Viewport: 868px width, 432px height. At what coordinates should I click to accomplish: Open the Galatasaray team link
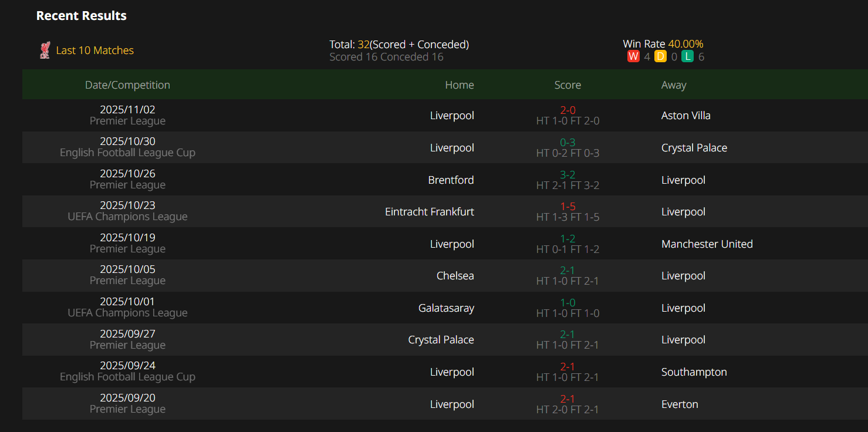click(446, 308)
